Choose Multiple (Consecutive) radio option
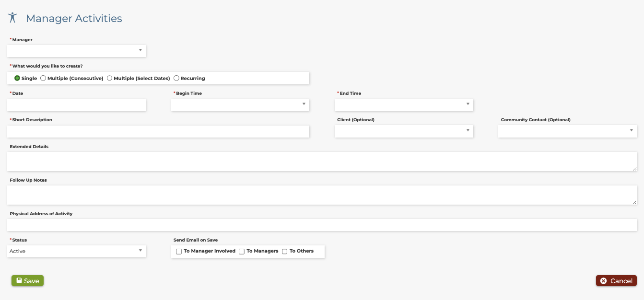644x300 pixels. tap(43, 78)
